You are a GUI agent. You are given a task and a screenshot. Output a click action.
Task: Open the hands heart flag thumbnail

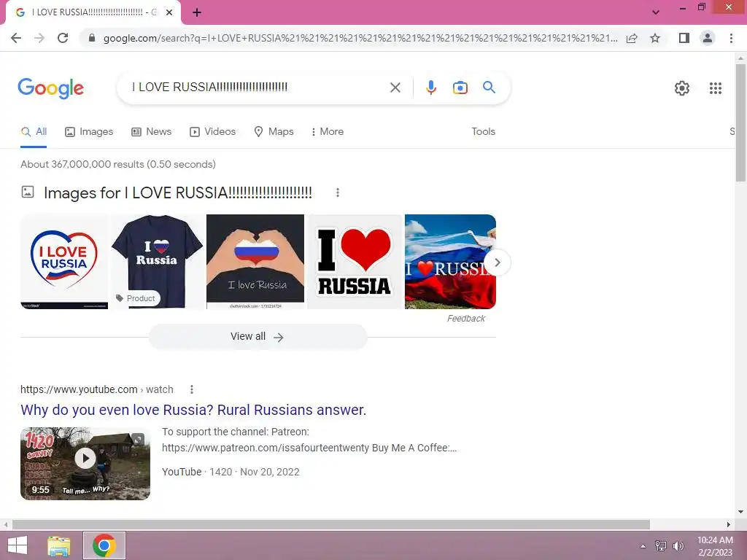click(255, 262)
